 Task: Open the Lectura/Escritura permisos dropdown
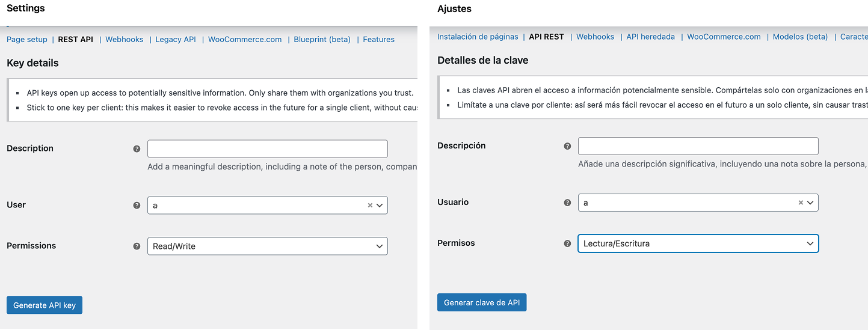pos(698,243)
